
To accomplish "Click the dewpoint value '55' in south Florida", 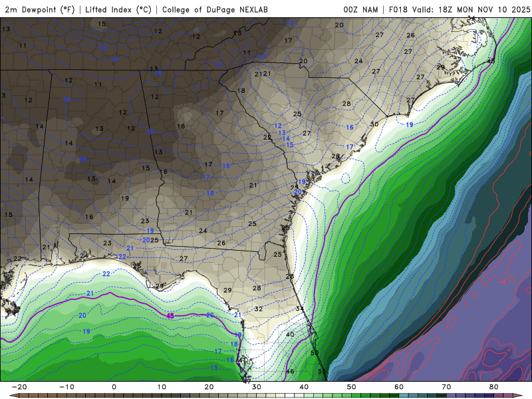I will click(x=322, y=371).
